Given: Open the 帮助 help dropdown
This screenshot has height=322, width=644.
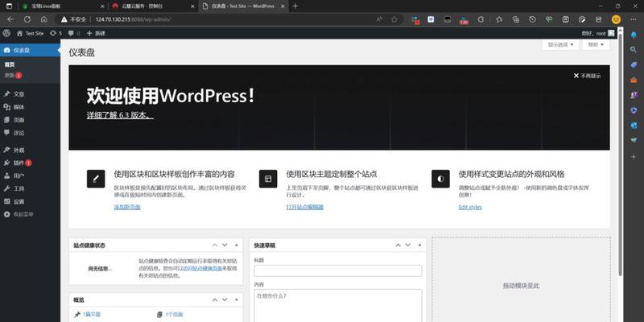Looking at the screenshot, I should click(596, 44).
